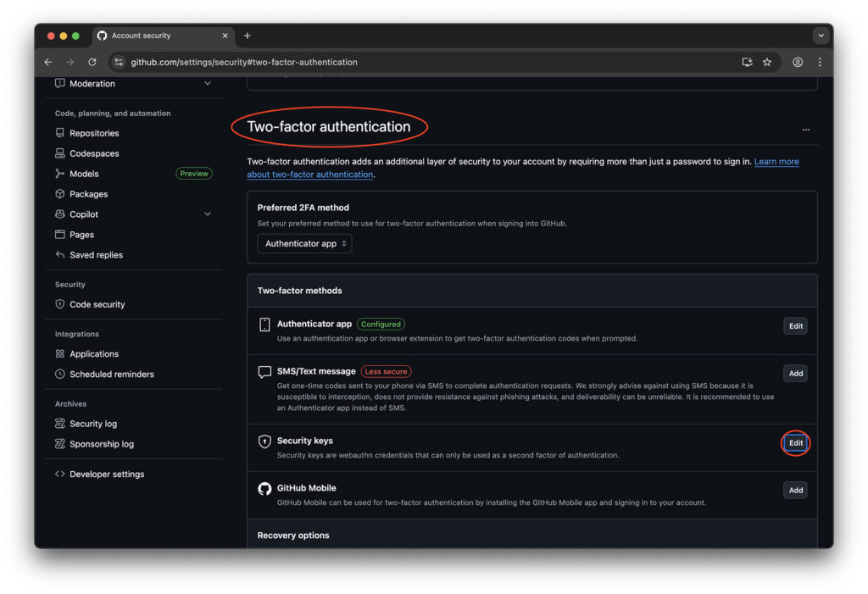The width and height of the screenshot is (868, 594).
Task: Click the Scheduled reminders clock icon
Action: point(60,375)
